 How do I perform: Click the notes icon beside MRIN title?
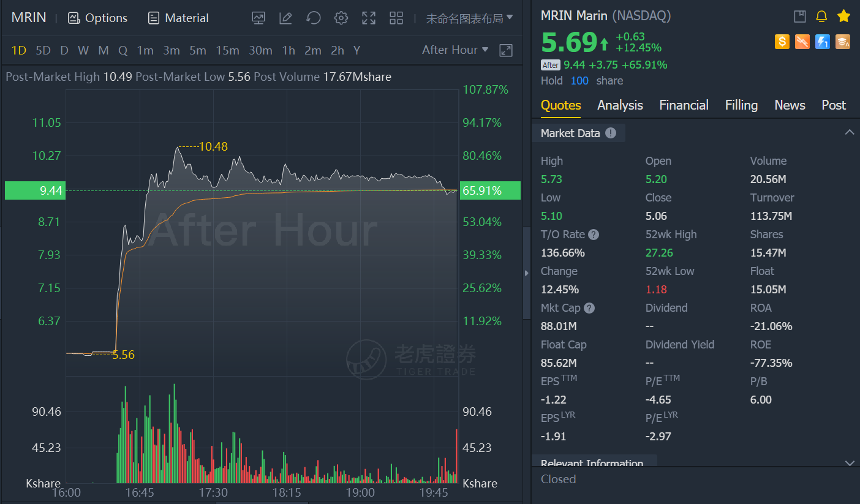(x=800, y=17)
